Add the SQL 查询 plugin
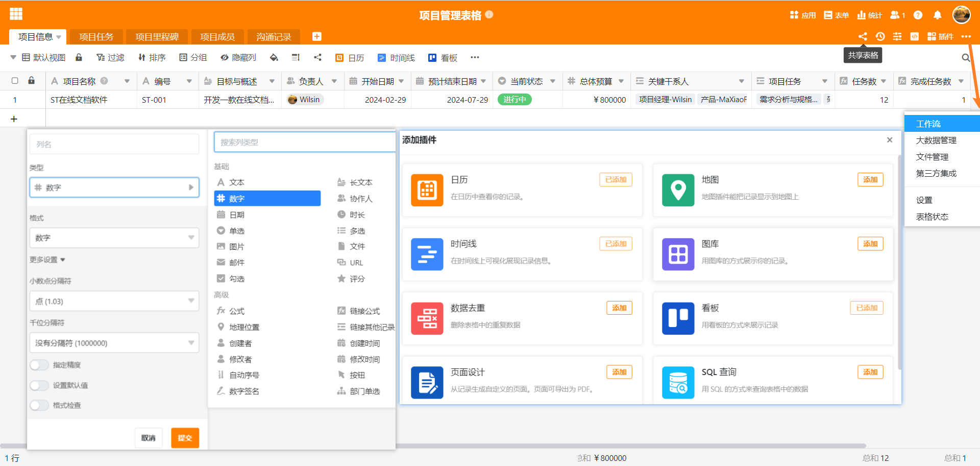The height and width of the screenshot is (466, 980). pos(870,372)
